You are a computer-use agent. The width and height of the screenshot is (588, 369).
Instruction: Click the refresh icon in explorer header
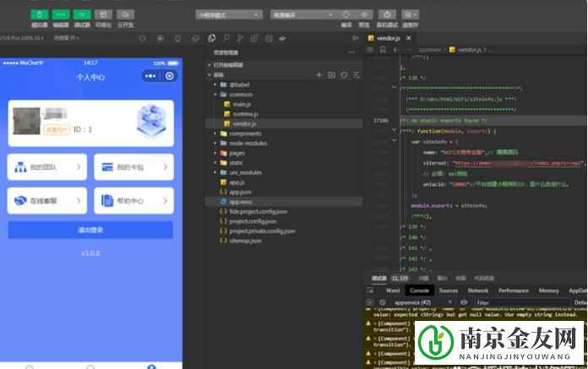[344, 74]
